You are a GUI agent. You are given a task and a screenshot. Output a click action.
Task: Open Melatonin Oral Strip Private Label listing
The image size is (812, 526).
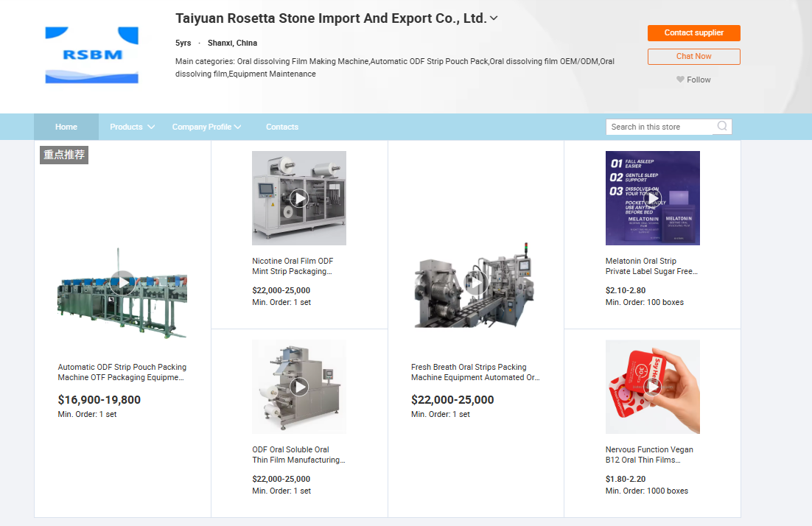(651, 266)
